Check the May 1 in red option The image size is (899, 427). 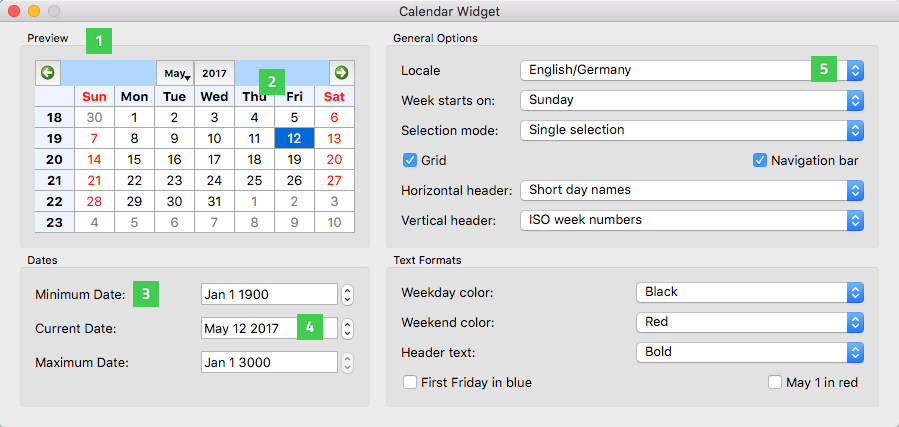775,382
